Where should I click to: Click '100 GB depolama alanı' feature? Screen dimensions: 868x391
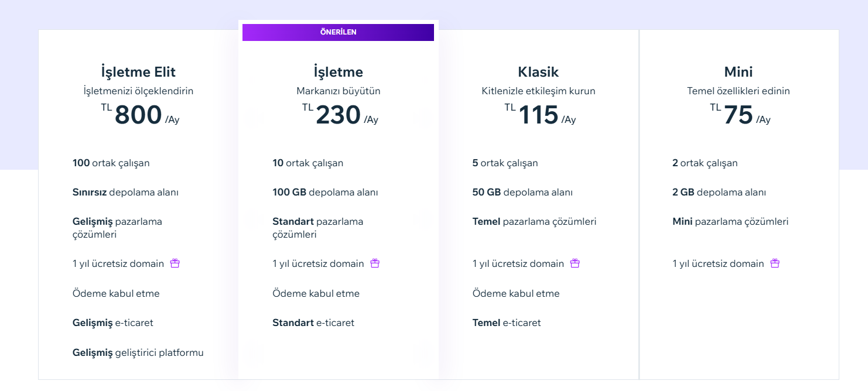tap(325, 192)
